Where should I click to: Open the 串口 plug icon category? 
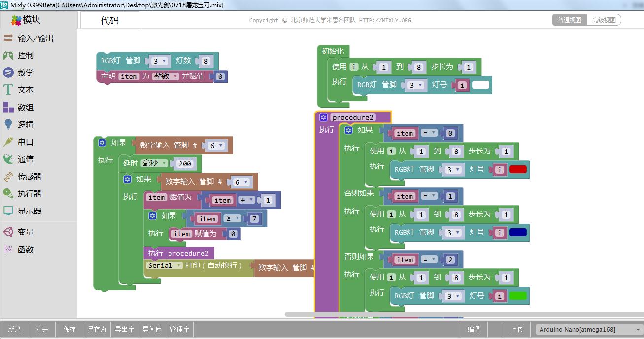[x=8, y=142]
